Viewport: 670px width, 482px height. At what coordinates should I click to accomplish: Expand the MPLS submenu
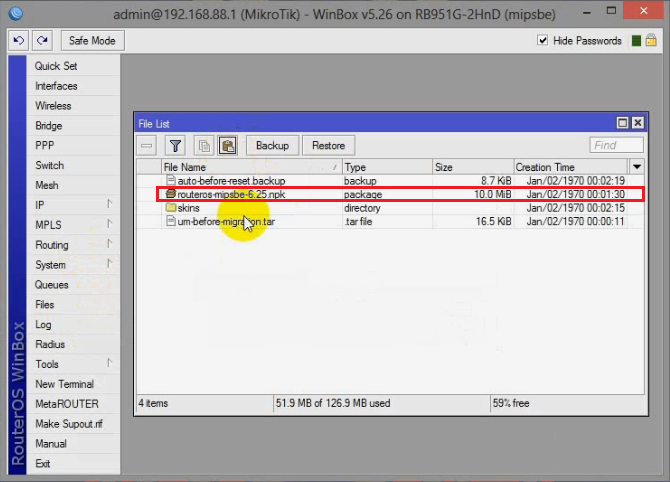[x=73, y=225]
